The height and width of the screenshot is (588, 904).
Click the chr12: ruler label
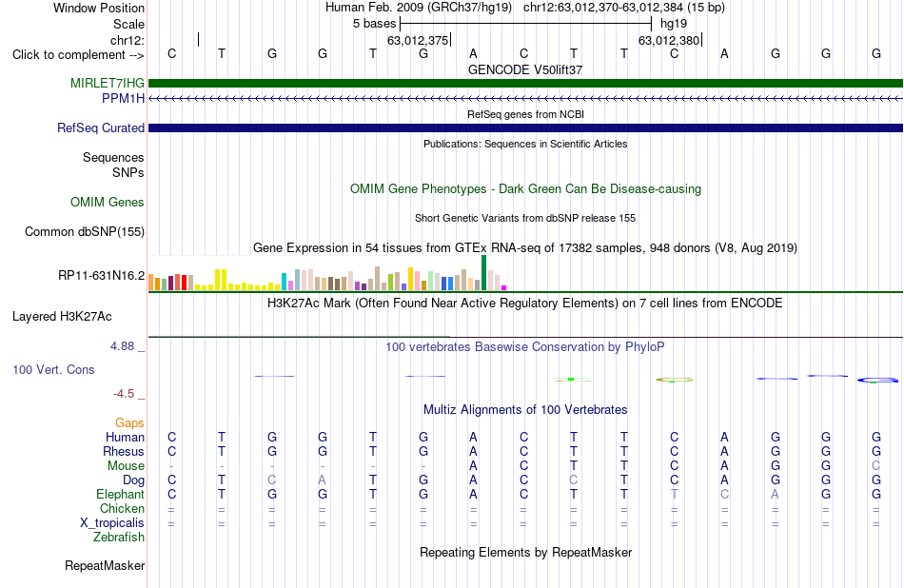(x=128, y=40)
